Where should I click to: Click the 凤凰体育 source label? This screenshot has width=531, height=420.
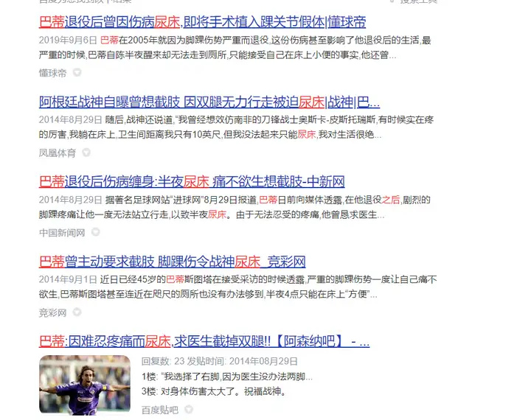coord(58,153)
